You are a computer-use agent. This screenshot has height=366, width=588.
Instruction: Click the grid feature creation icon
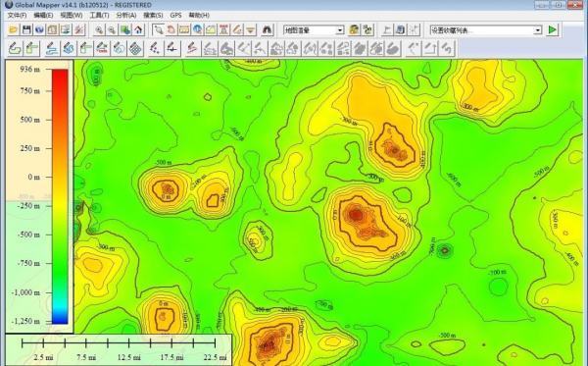pyautogui.click(x=135, y=48)
